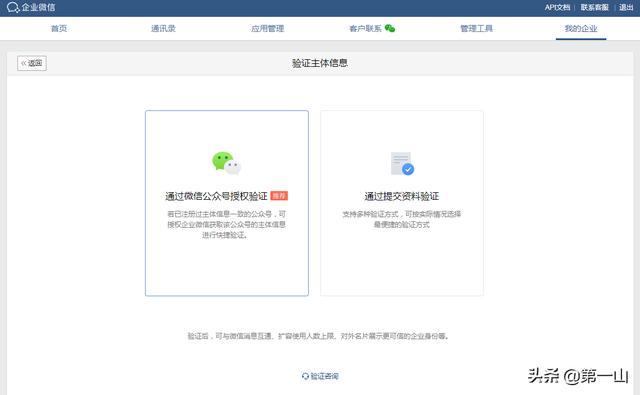Open the 验证咨询 link
Image resolution: width=640 pixels, height=395 pixels.
tap(320, 376)
